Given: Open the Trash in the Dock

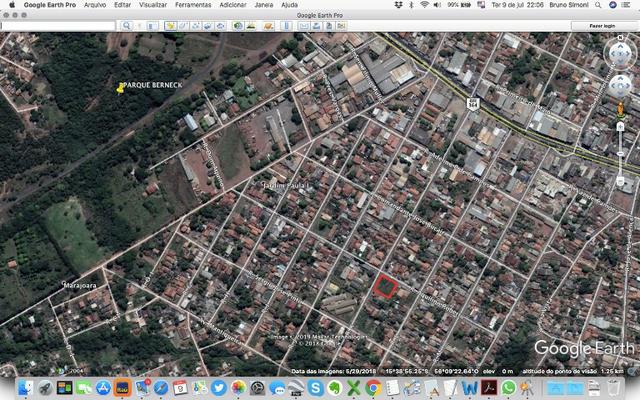Looking at the screenshot, I should [x=613, y=388].
